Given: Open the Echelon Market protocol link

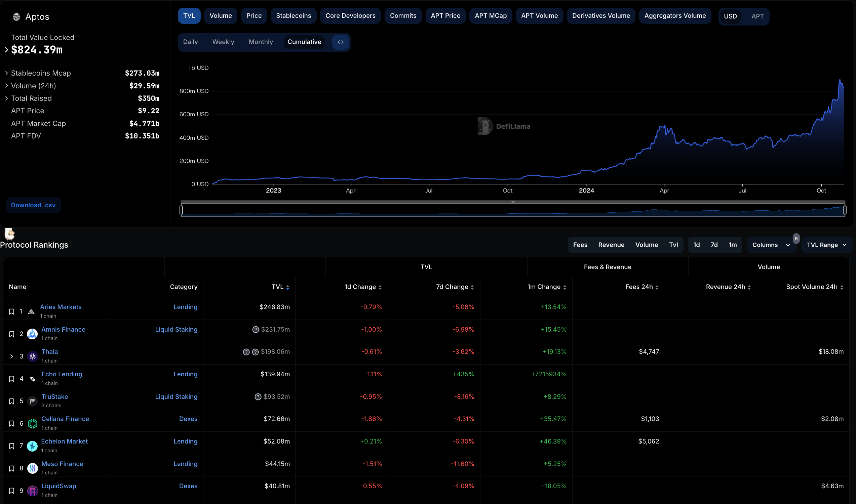Looking at the screenshot, I should tap(64, 441).
